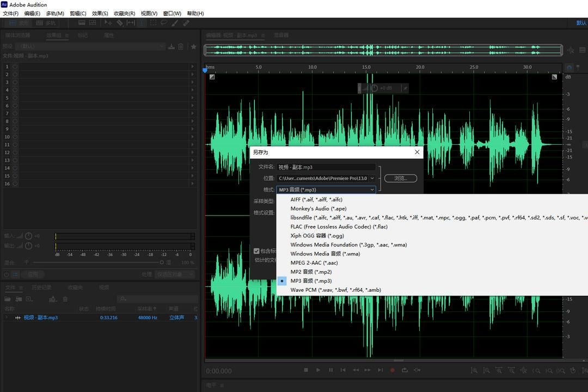
Task: Click the Pause transport button
Action: (x=331, y=370)
